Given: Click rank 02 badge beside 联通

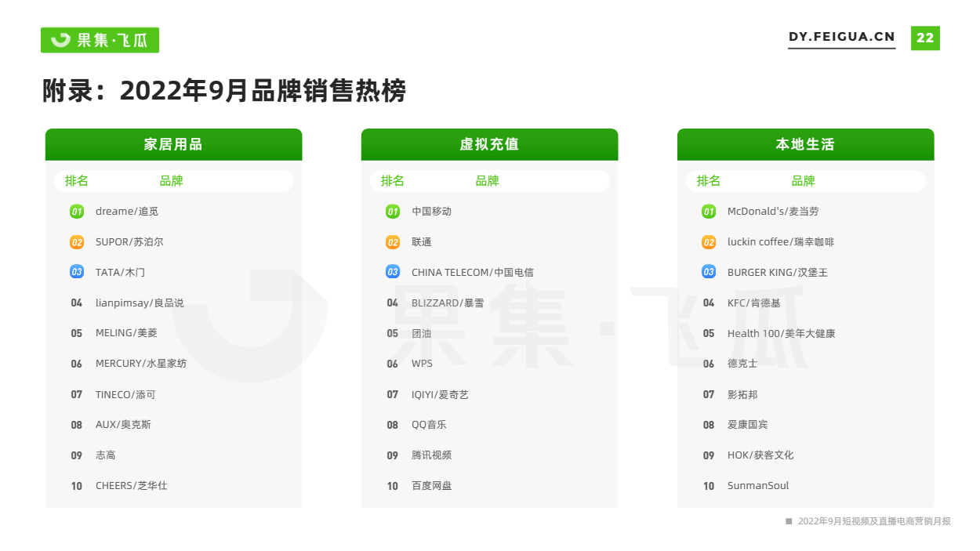Looking at the screenshot, I should point(393,242).
